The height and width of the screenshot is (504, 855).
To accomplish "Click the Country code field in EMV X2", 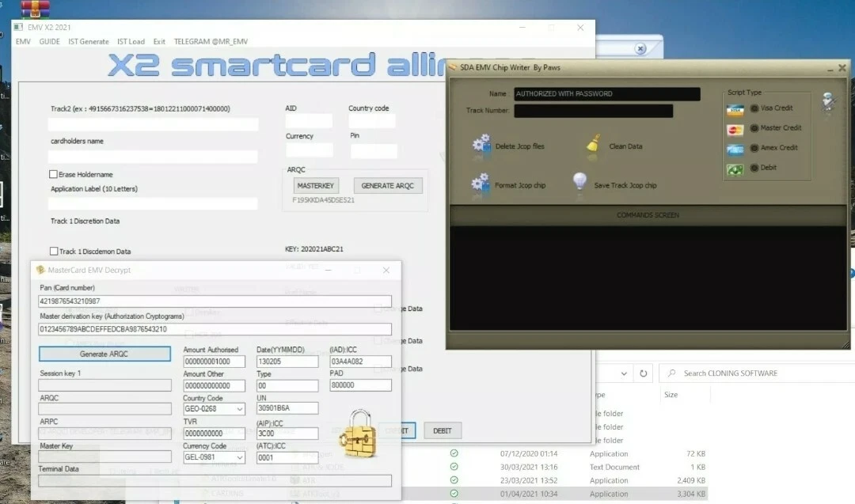I will 372,121.
